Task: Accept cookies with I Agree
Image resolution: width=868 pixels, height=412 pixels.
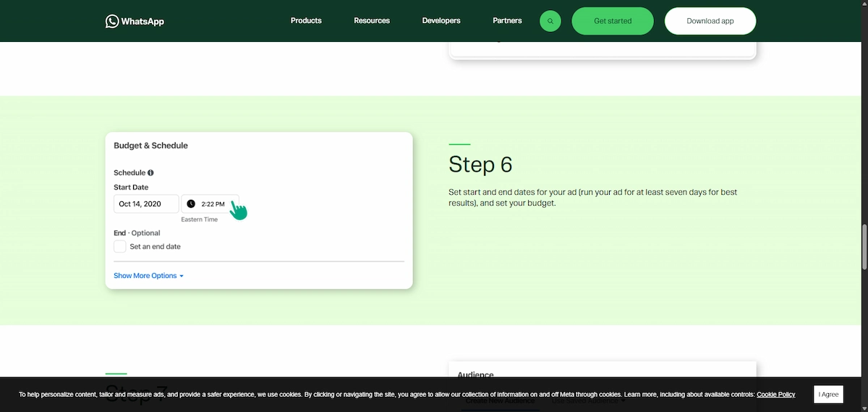Action: click(828, 395)
